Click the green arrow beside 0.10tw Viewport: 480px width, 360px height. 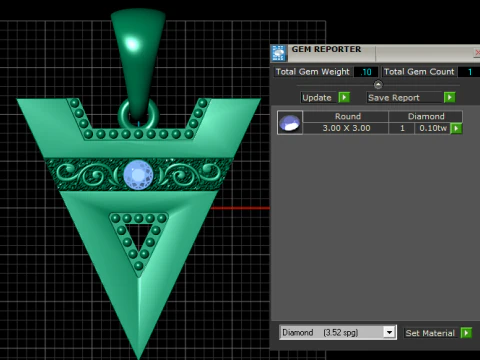click(456, 128)
